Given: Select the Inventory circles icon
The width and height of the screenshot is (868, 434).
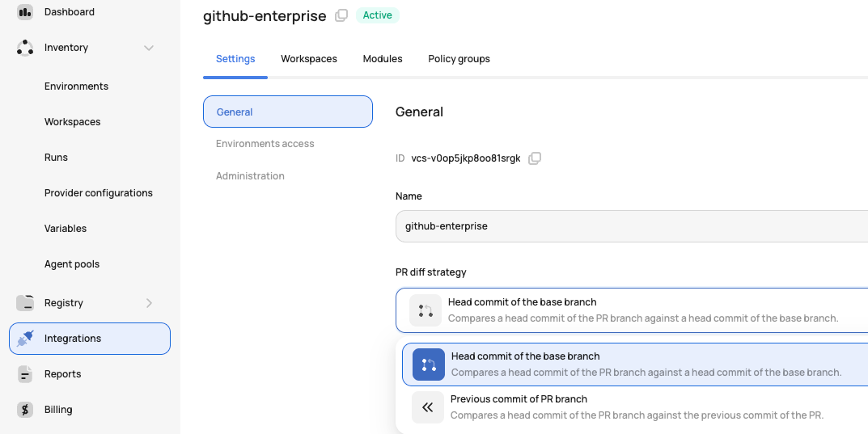Looking at the screenshot, I should pos(25,48).
